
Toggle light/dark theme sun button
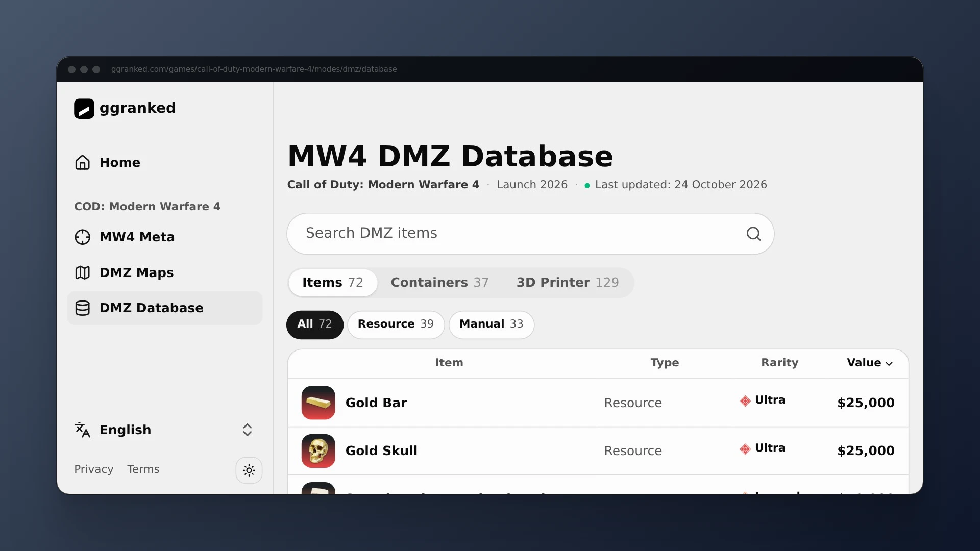coord(249,470)
